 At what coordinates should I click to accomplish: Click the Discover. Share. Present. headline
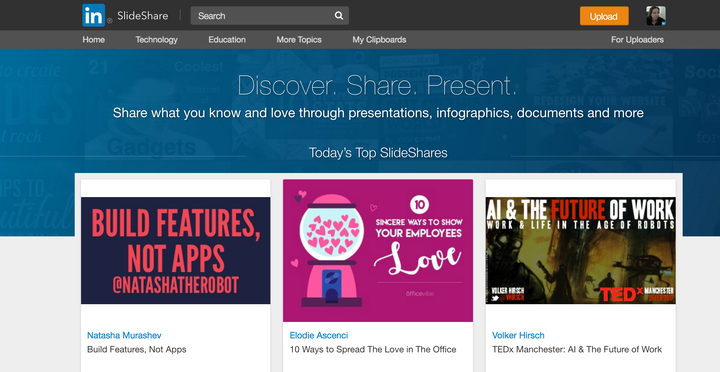coord(377,85)
